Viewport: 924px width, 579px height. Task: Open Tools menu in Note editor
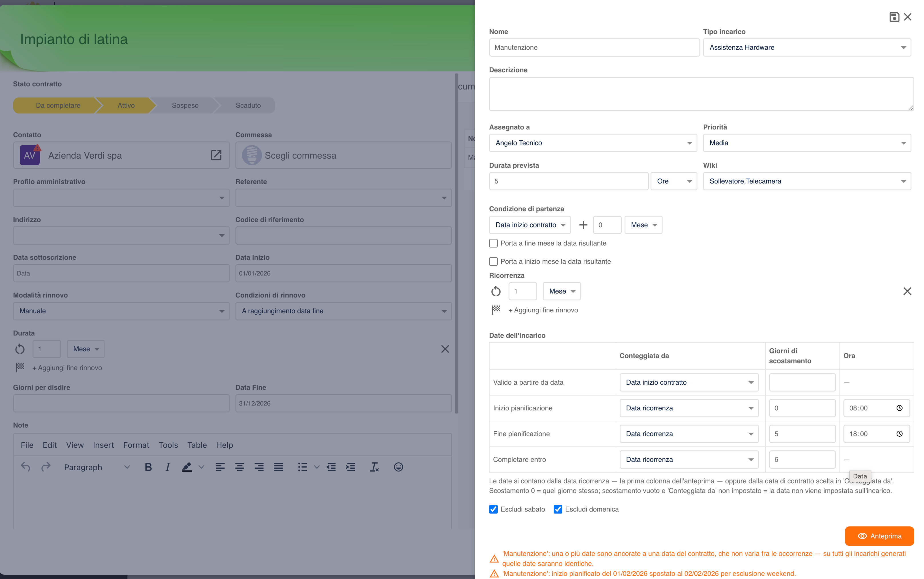click(168, 445)
